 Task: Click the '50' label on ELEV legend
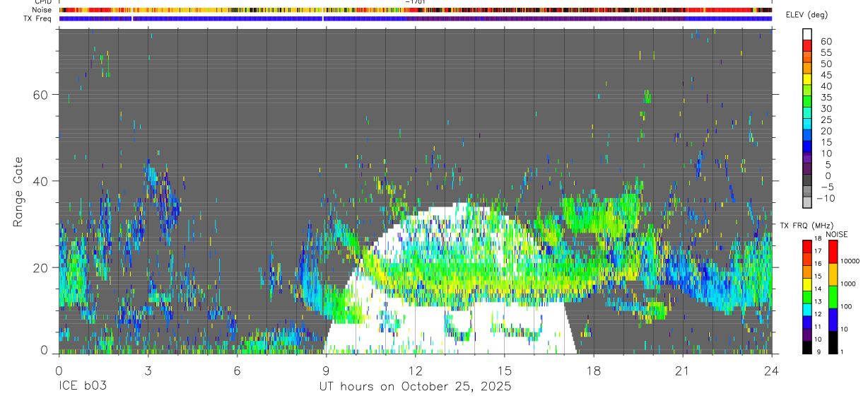[826, 64]
